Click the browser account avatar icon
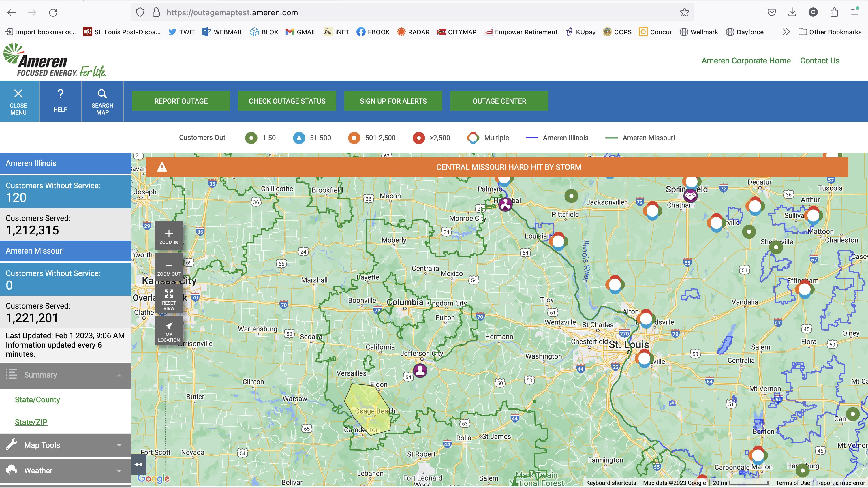 point(813,12)
